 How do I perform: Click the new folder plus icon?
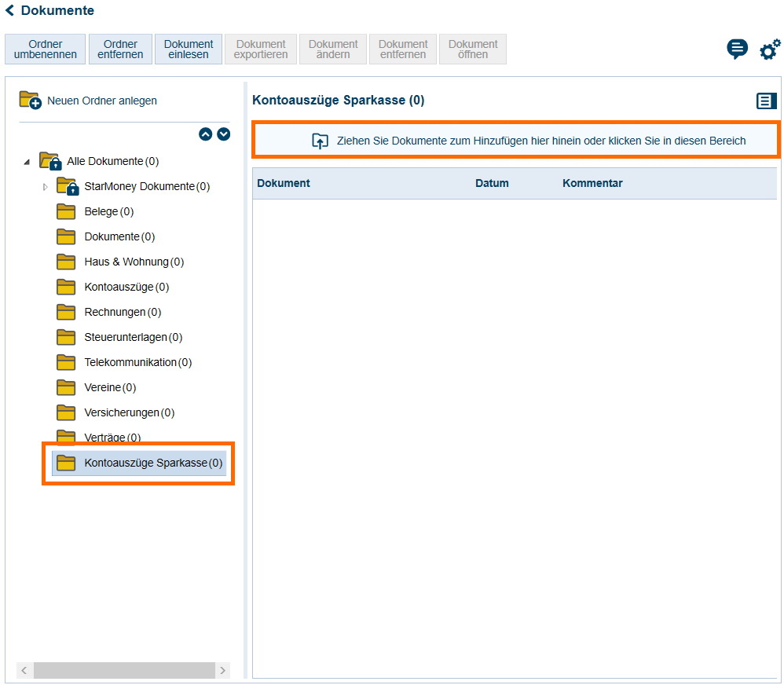pyautogui.click(x=30, y=100)
